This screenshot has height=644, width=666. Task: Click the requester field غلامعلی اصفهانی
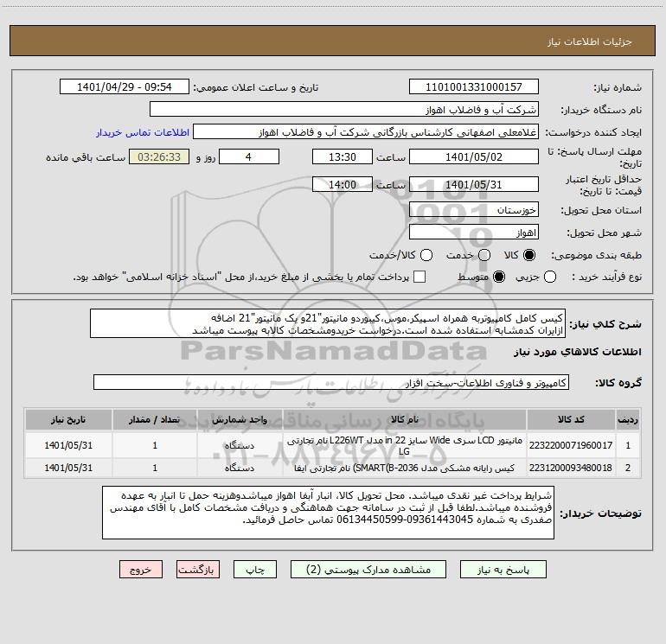366,132
